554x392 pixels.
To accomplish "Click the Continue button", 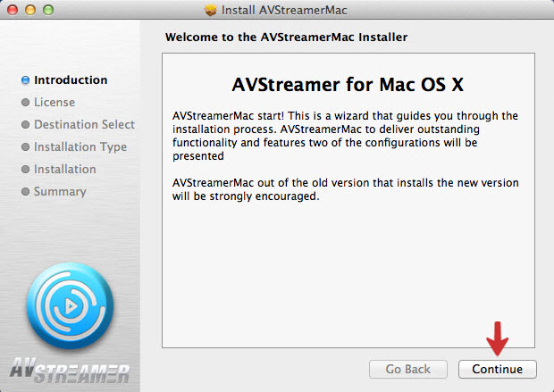I will point(497,369).
